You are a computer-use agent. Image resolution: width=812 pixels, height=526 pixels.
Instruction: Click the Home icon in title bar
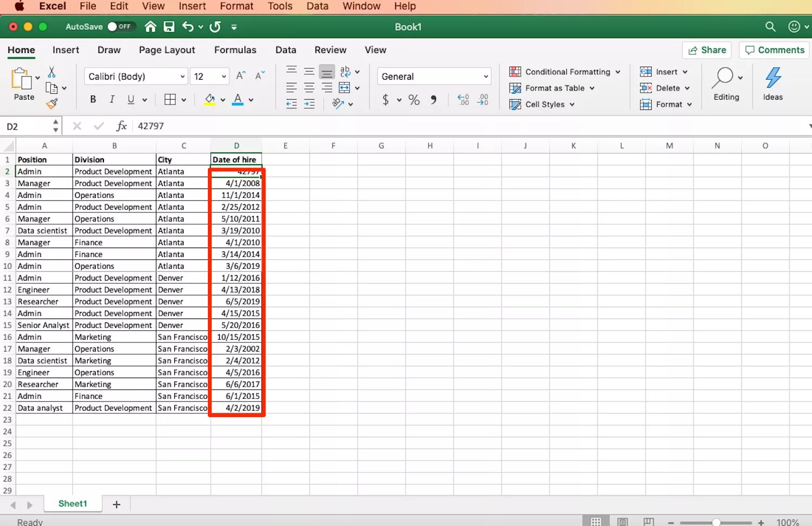[150, 27]
